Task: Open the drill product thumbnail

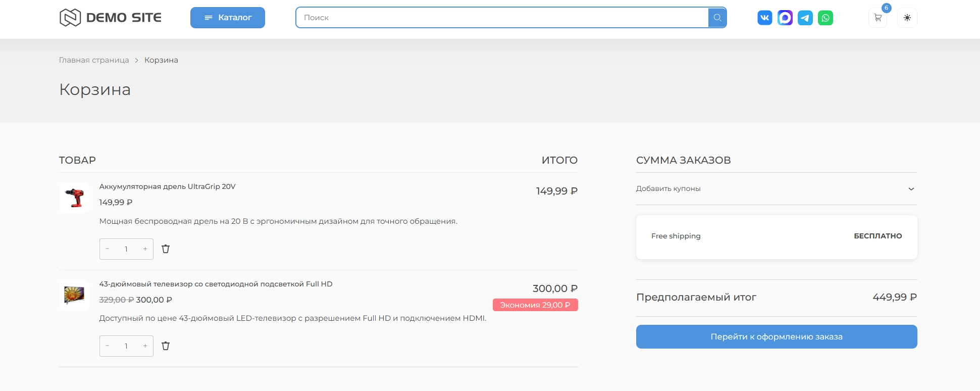Action: coord(74,198)
